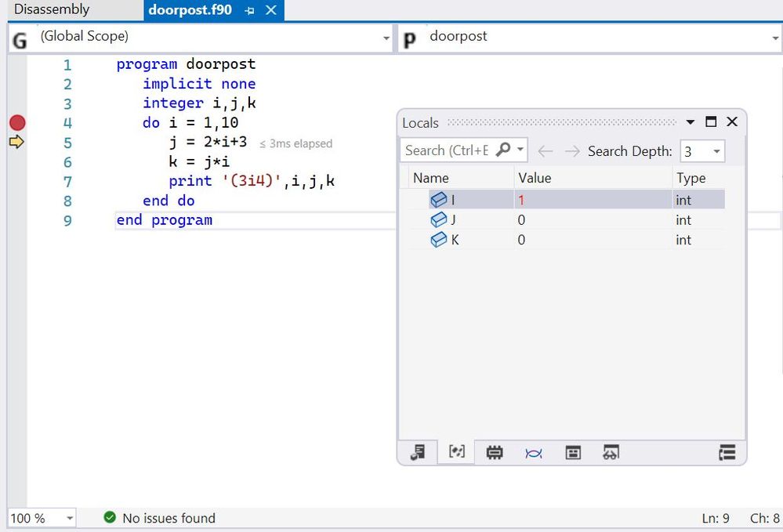The height and width of the screenshot is (532, 783).
Task: Open the Locals window options dropdown arrow
Action: point(690,122)
